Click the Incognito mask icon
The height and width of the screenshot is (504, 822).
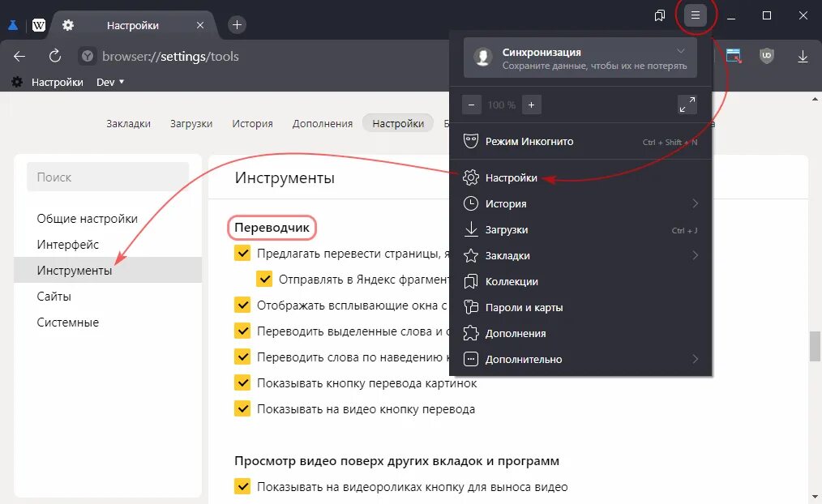click(x=471, y=141)
